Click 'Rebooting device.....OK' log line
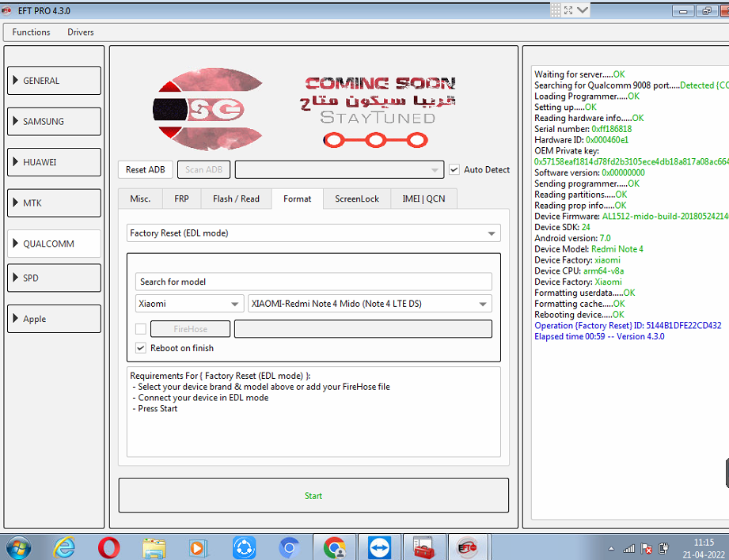 pos(579,315)
